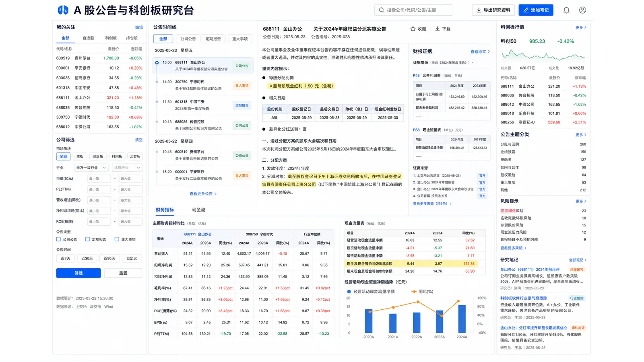Select the 近30天 time range option
Image resolution: width=644 pixels, height=362 pixels.
(87, 259)
